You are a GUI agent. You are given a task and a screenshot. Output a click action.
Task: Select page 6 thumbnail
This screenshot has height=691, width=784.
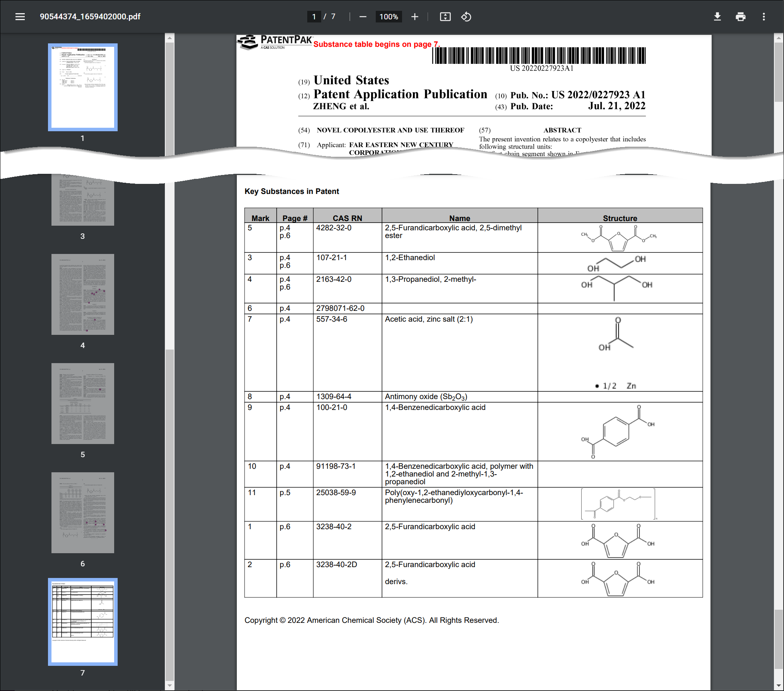83,513
